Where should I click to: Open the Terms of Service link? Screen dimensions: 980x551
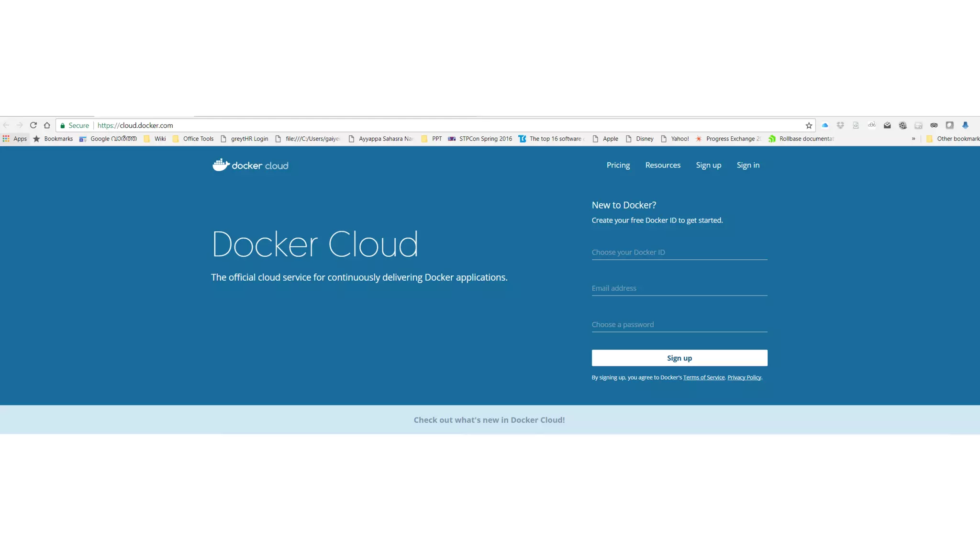(703, 377)
